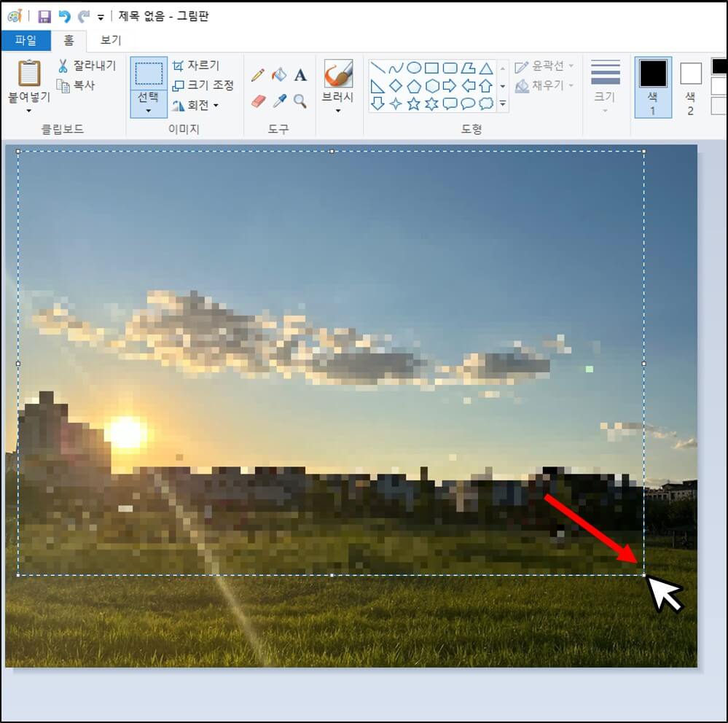Expand the 붙여넣기 dropdown arrow

[x=29, y=111]
